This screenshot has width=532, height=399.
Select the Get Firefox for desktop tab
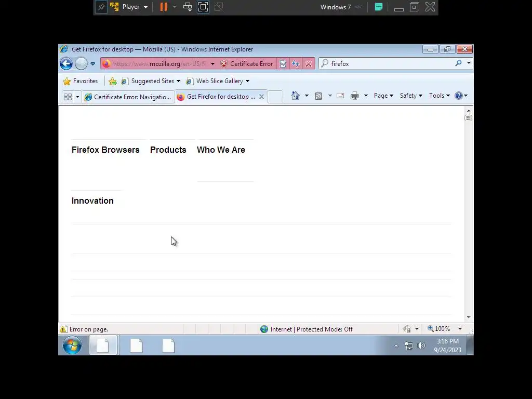point(217,97)
